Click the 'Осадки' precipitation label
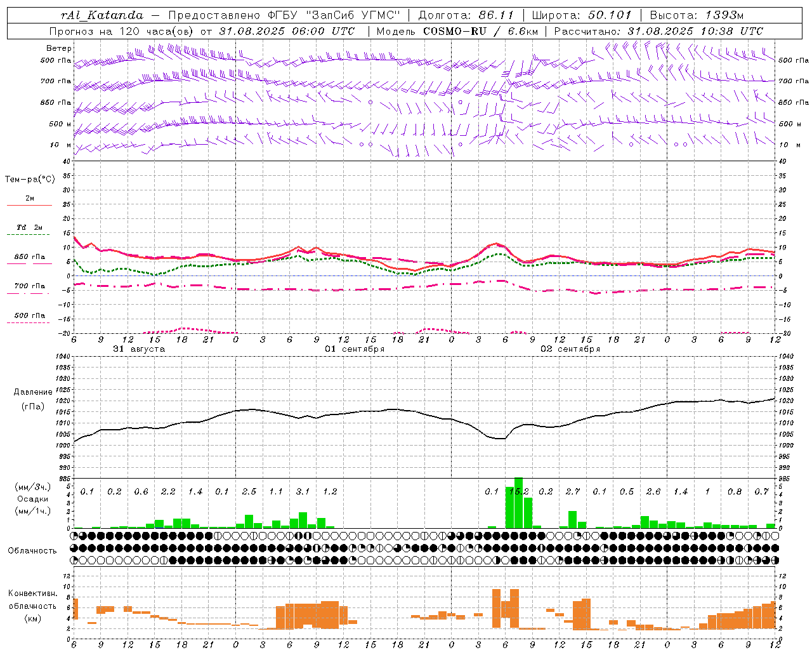 click(x=32, y=499)
